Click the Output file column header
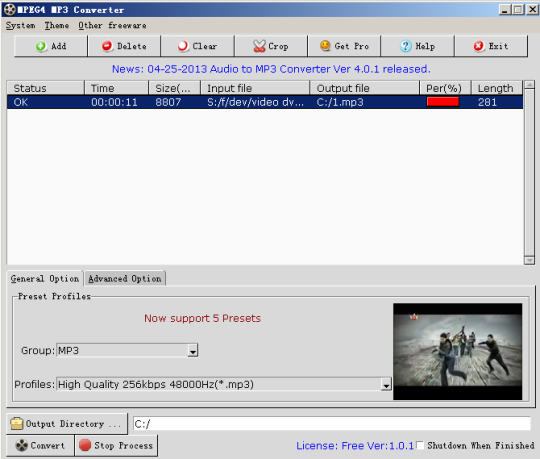Viewport: 540px width, 459px height. pos(365,88)
